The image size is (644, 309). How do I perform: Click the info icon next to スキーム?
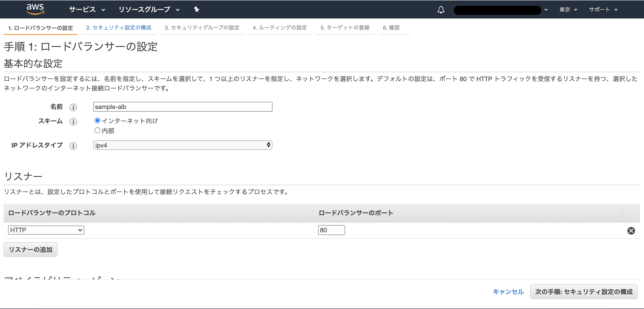coord(73,122)
